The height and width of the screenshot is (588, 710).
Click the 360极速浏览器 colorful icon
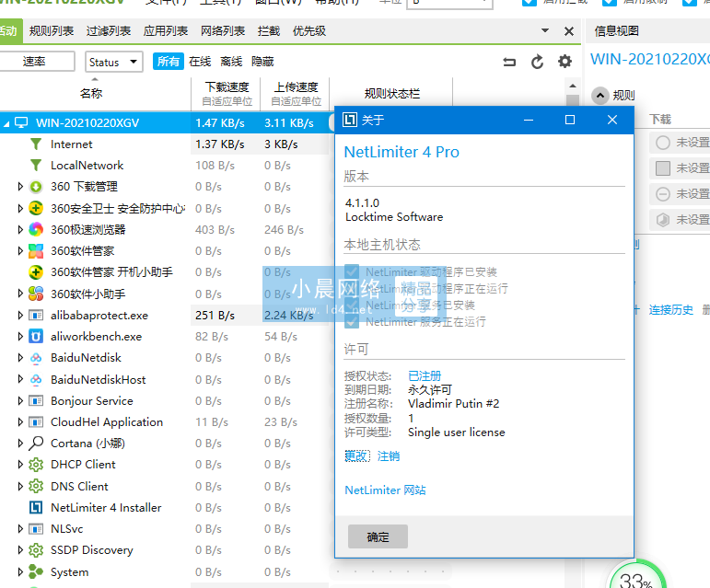click(35, 229)
